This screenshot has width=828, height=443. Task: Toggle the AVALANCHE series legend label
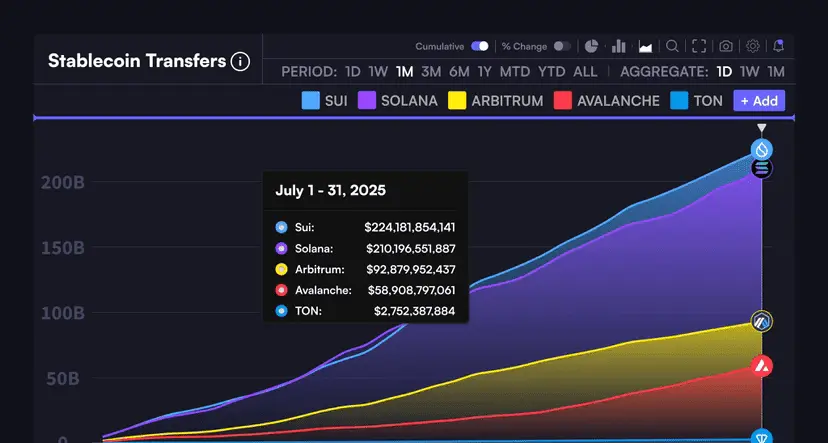[x=618, y=101]
